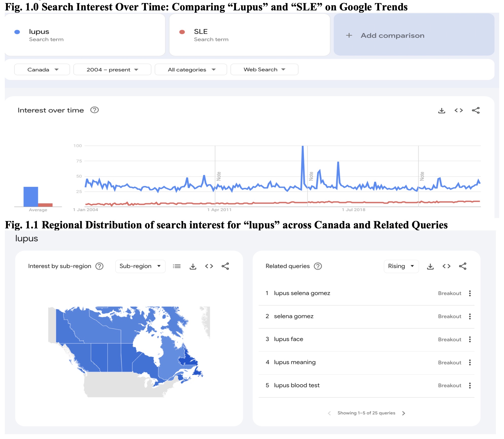
Task: Open the Rising related queries dropdown
Action: point(401,266)
